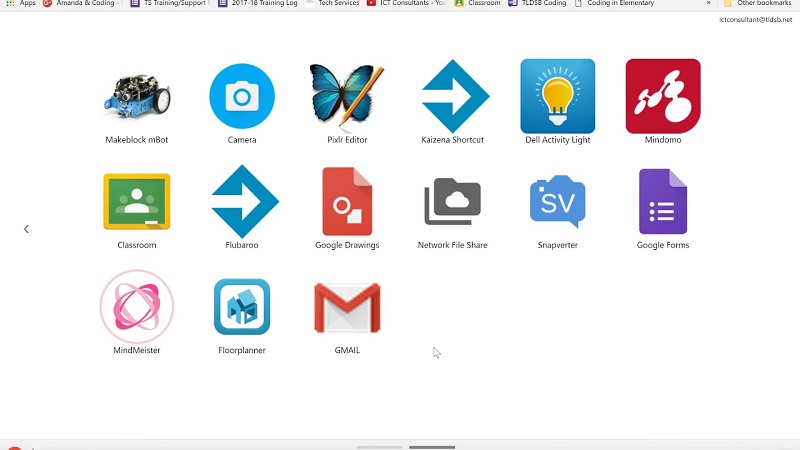Open Google Drawings app
Viewport: 800px width, 450px height.
[347, 201]
